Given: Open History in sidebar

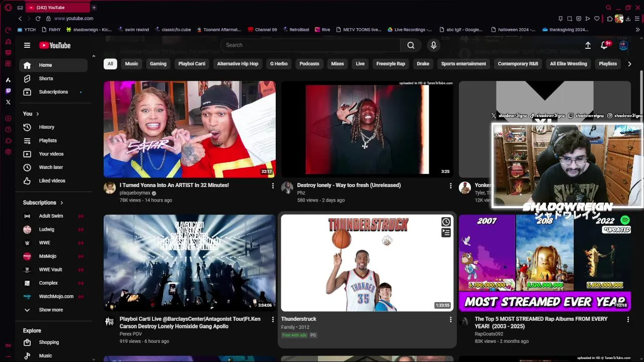Looking at the screenshot, I should 53,127.
